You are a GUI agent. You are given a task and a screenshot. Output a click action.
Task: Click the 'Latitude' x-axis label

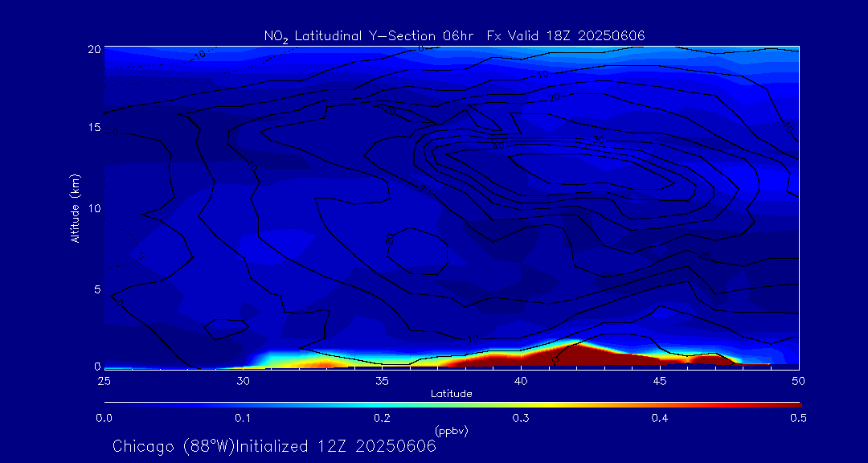[452, 394]
